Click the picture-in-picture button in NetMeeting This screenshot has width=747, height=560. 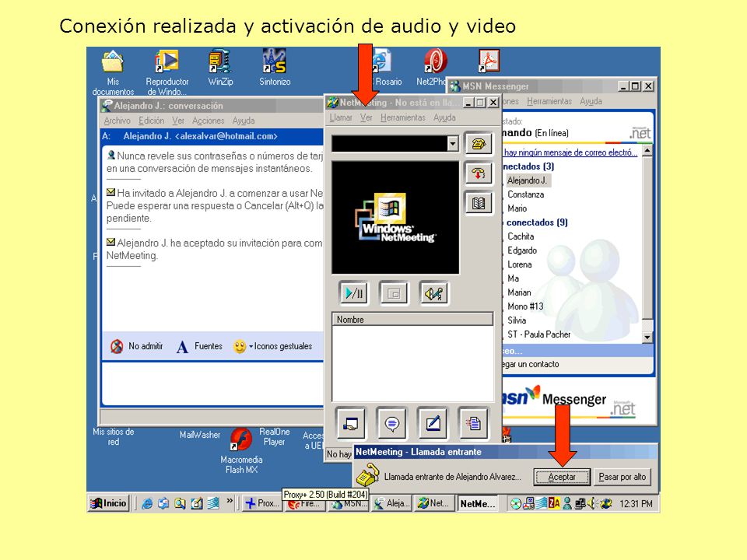[394, 293]
